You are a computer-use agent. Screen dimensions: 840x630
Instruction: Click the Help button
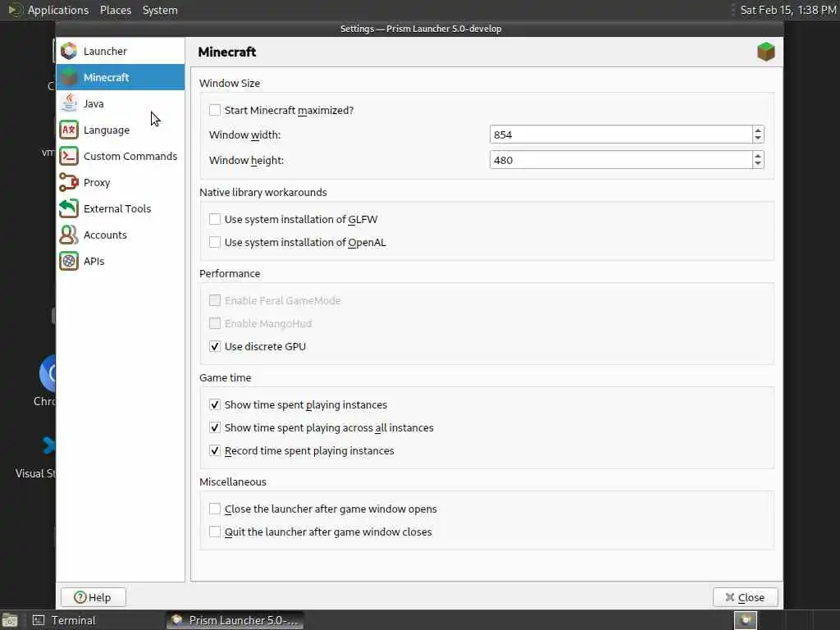(x=94, y=597)
